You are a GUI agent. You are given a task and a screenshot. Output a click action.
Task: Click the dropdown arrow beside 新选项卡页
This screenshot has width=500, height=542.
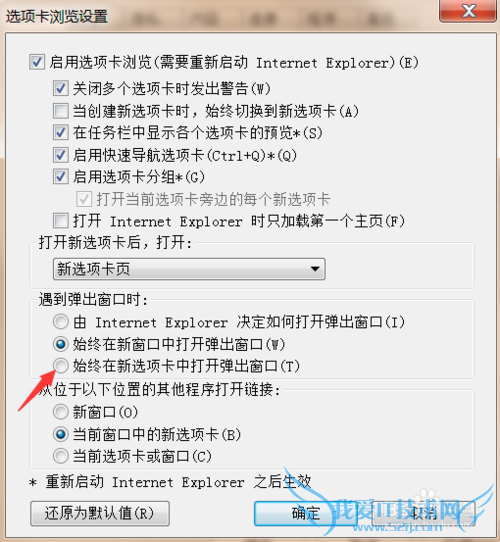tap(315, 269)
